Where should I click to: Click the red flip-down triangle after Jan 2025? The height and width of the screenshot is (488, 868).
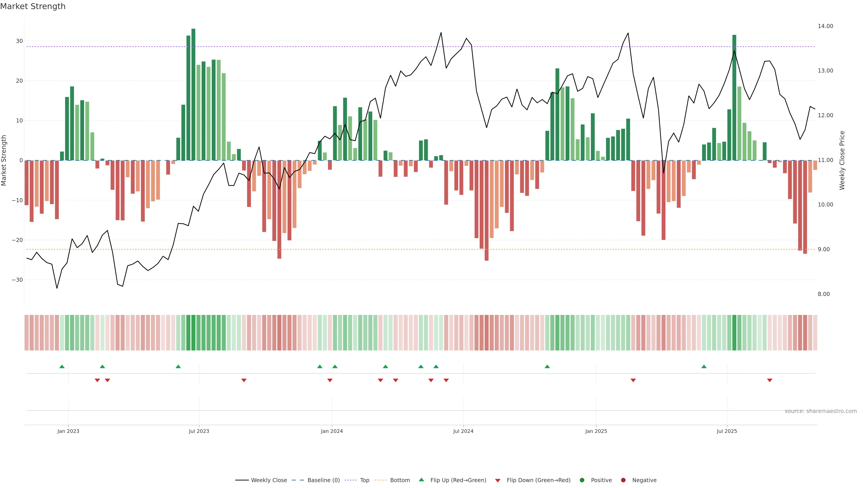click(633, 380)
